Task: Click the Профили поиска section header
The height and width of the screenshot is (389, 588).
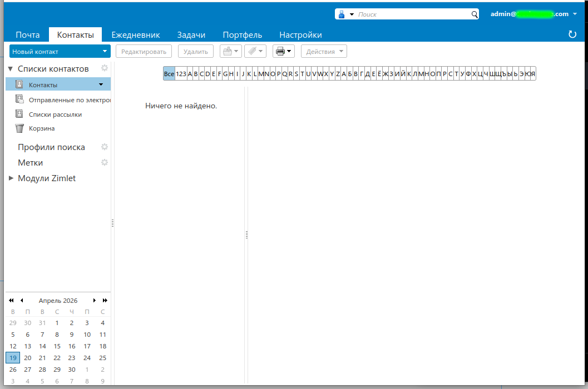Action: 51,147
